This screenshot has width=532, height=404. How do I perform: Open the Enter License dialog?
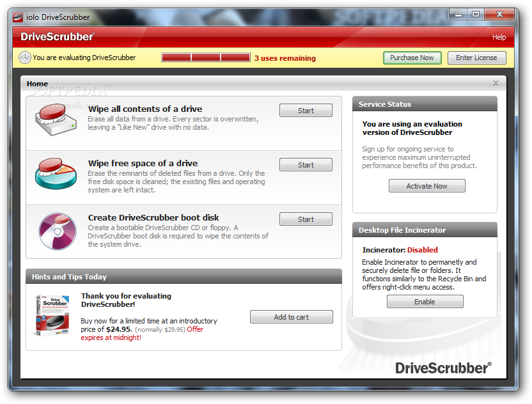[x=476, y=58]
